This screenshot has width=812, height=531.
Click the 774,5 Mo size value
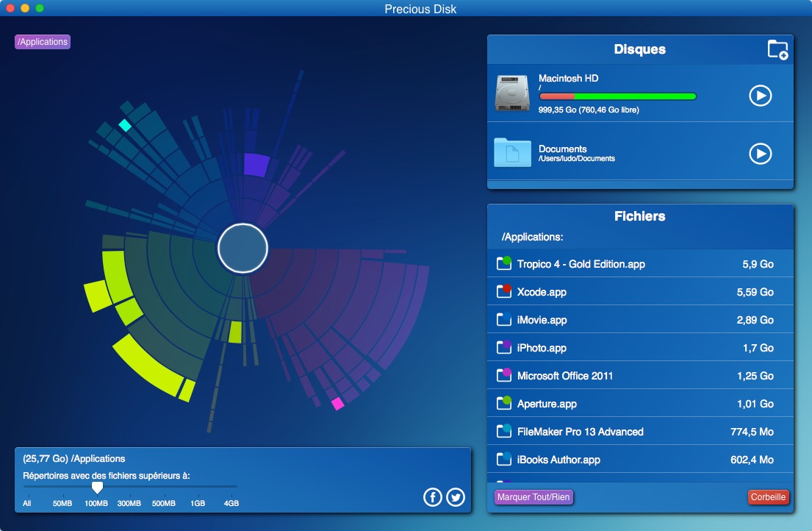coord(752,432)
